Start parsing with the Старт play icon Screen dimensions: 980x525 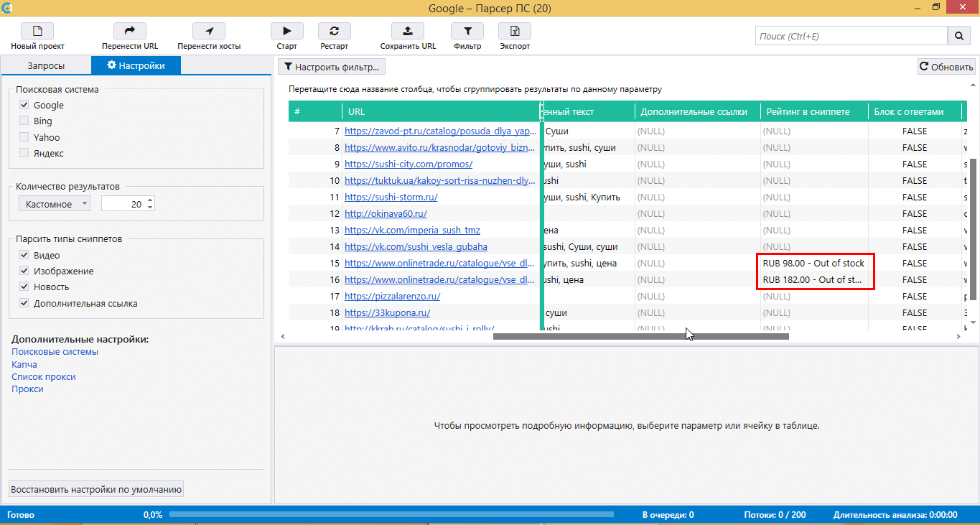pyautogui.click(x=286, y=31)
